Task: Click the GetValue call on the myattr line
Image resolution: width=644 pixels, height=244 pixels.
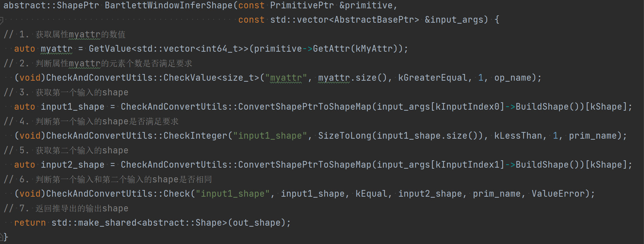Action: 110,49
